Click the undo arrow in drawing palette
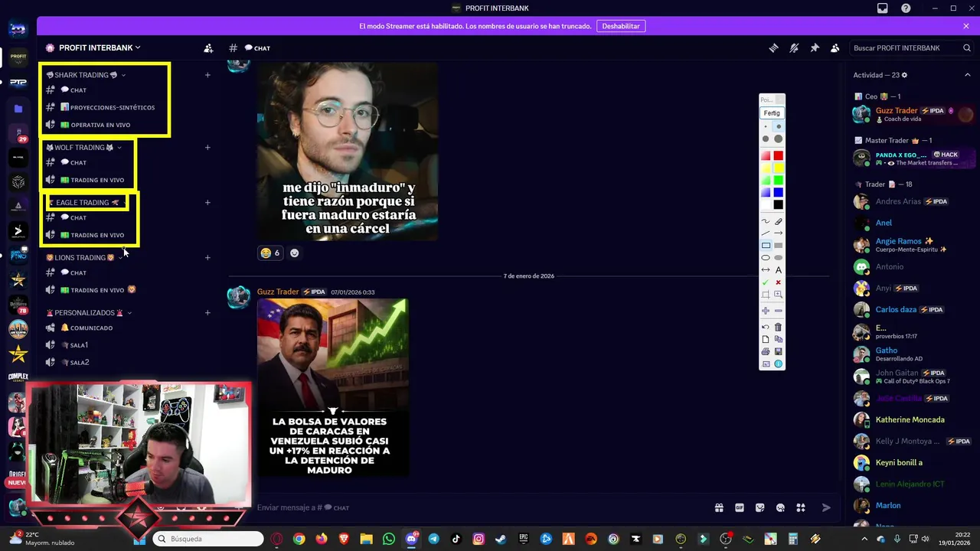980x551 pixels. click(766, 327)
